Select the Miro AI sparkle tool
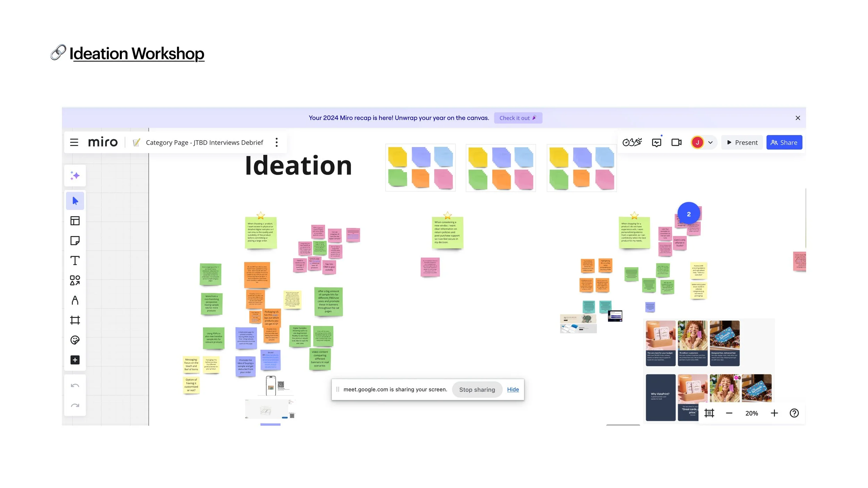 75,176
